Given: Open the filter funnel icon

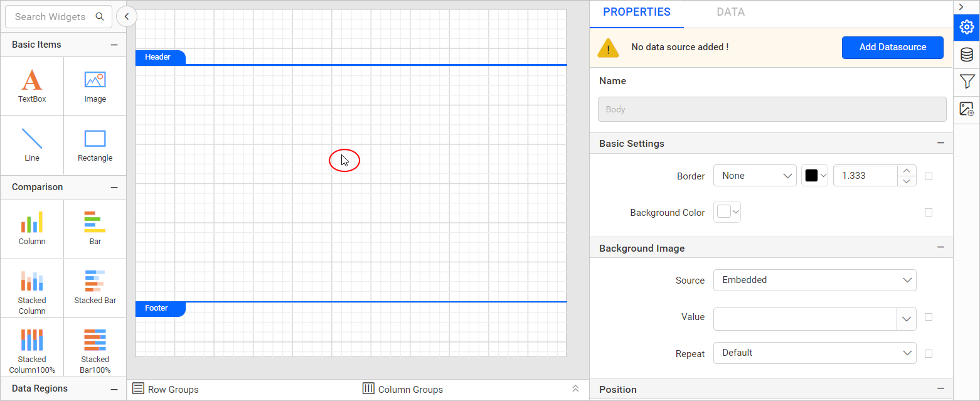Looking at the screenshot, I should pyautogui.click(x=967, y=82).
